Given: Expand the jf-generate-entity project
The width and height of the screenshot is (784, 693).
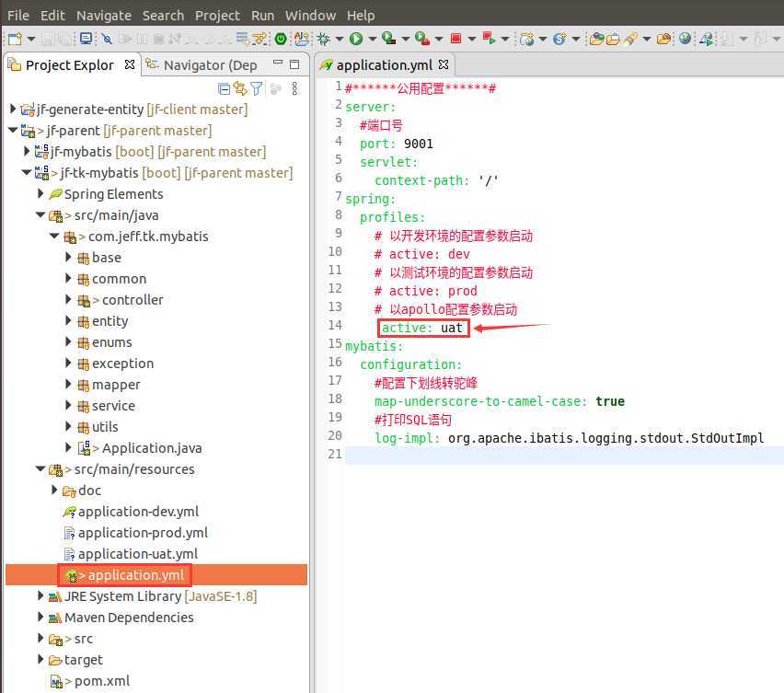Looking at the screenshot, I should tap(13, 109).
